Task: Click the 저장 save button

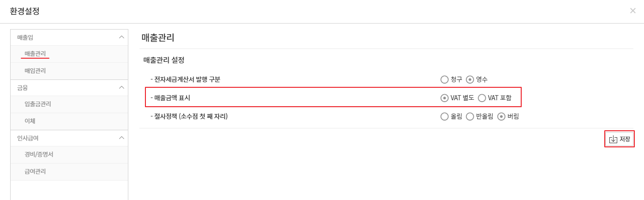Action: (619, 139)
